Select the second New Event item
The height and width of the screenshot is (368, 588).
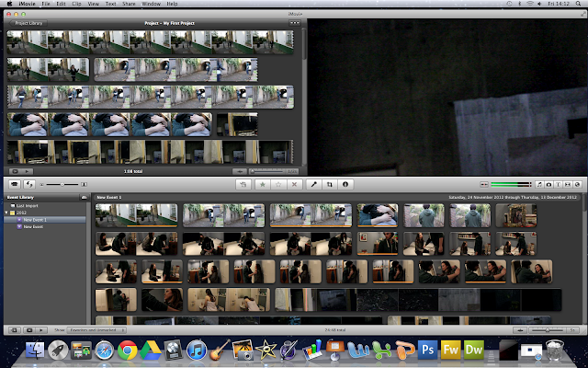pyautogui.click(x=33, y=227)
